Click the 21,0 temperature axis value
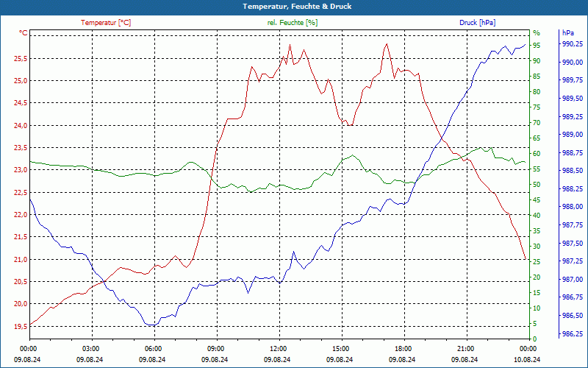Viewport: 588px width, 368px height. coord(21,259)
